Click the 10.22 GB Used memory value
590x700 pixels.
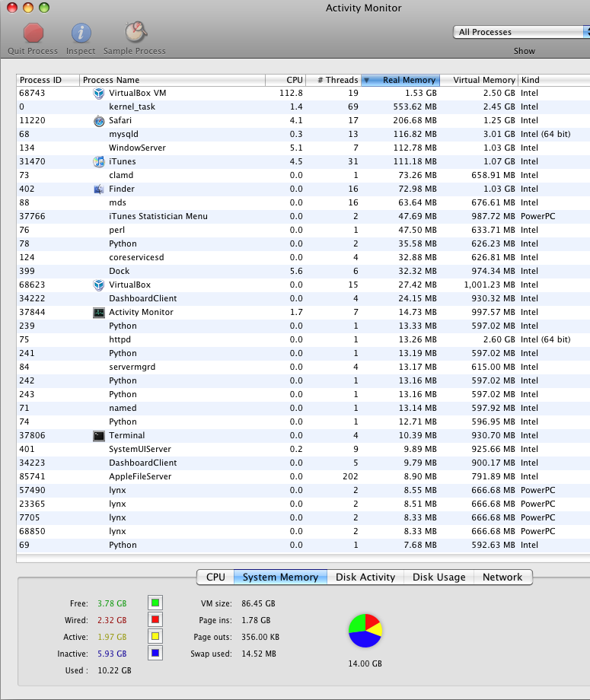(x=114, y=670)
